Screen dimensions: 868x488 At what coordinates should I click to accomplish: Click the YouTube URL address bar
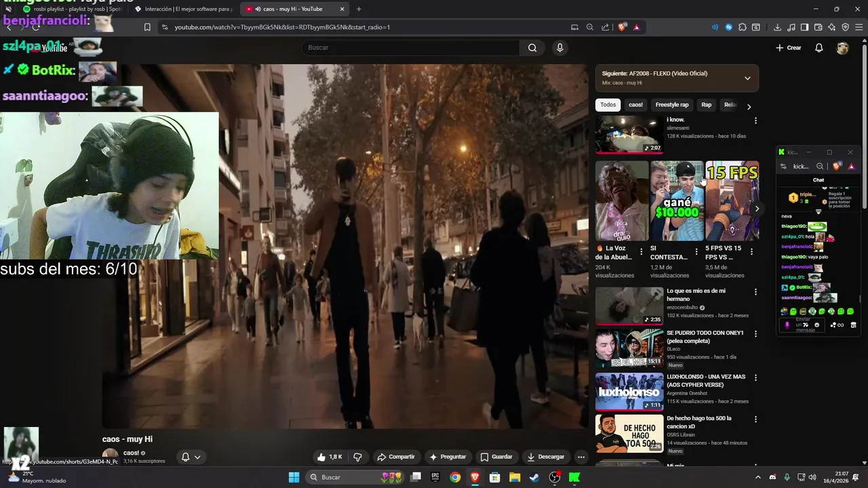282,27
